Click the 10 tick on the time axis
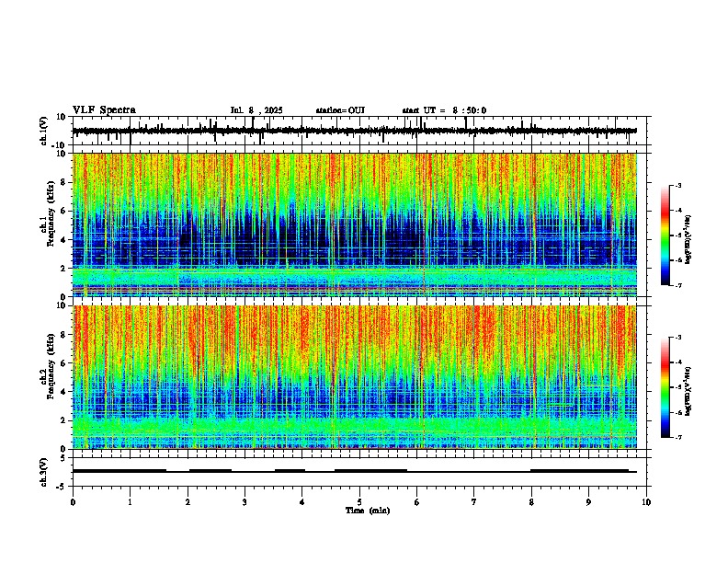The height and width of the screenshot is (563, 728). (646, 502)
